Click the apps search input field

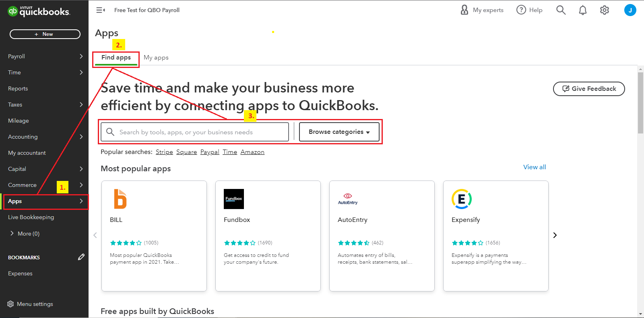click(x=201, y=132)
